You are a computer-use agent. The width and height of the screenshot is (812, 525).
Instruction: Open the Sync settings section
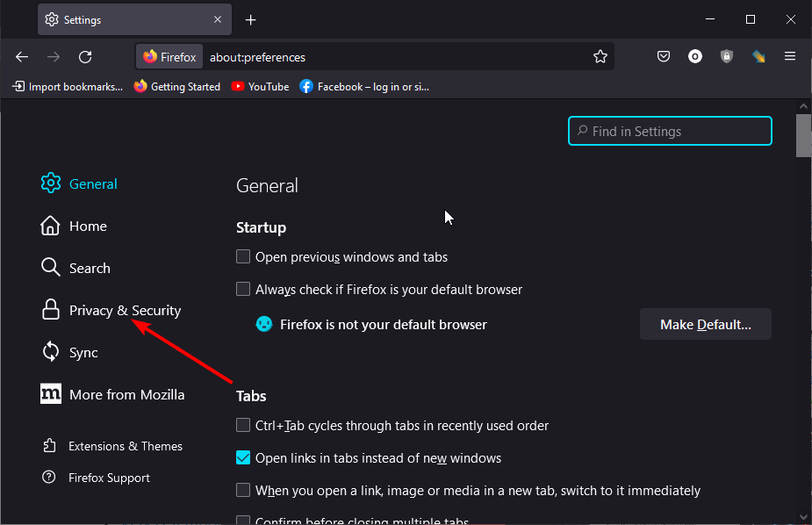click(x=84, y=352)
